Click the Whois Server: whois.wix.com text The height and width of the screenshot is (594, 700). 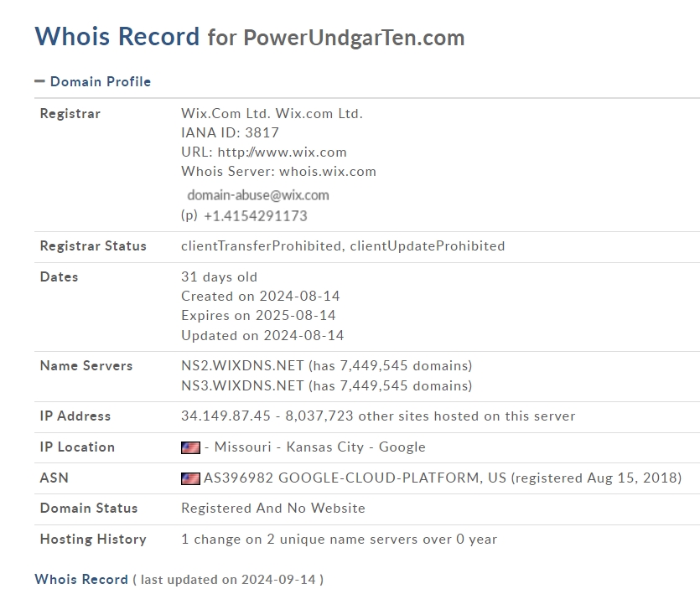[278, 172]
